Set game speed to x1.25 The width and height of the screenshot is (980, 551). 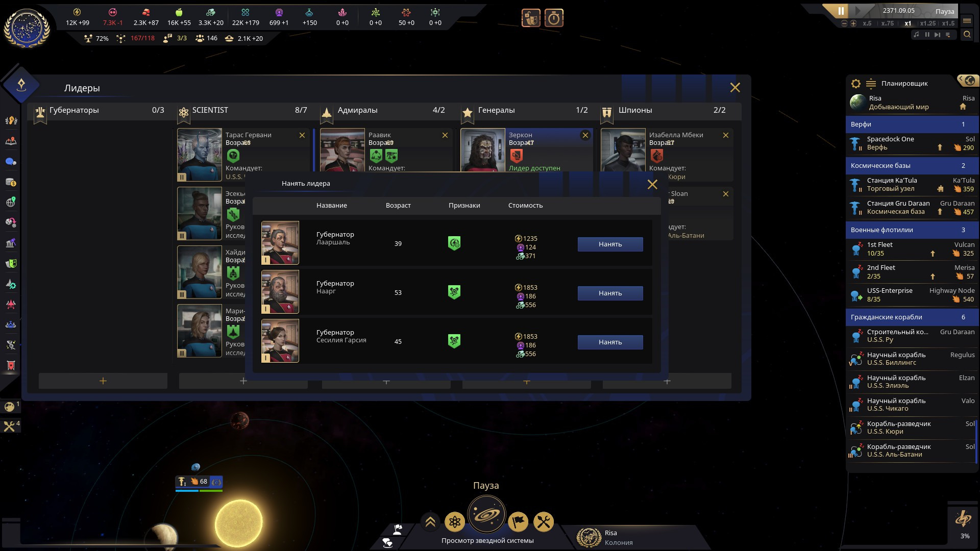[x=928, y=23]
